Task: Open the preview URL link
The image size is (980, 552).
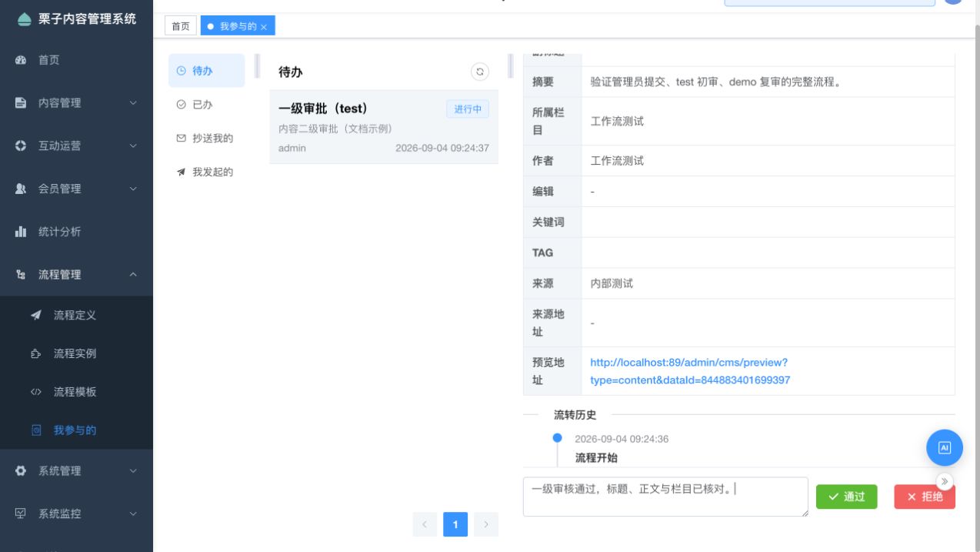Action: [690, 371]
